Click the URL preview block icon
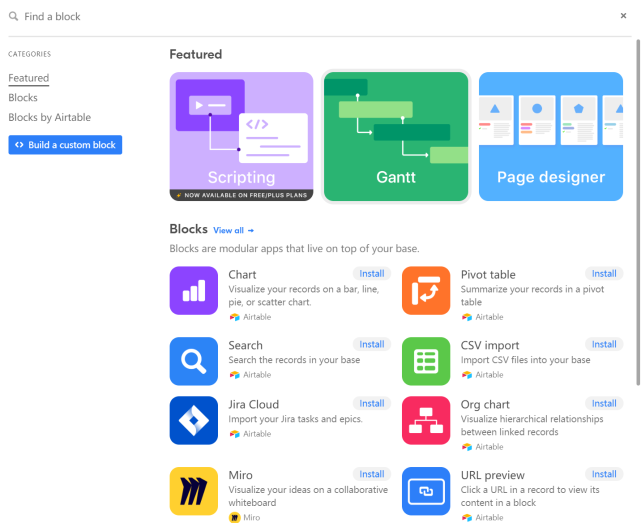The image size is (641, 523). pyautogui.click(x=426, y=491)
